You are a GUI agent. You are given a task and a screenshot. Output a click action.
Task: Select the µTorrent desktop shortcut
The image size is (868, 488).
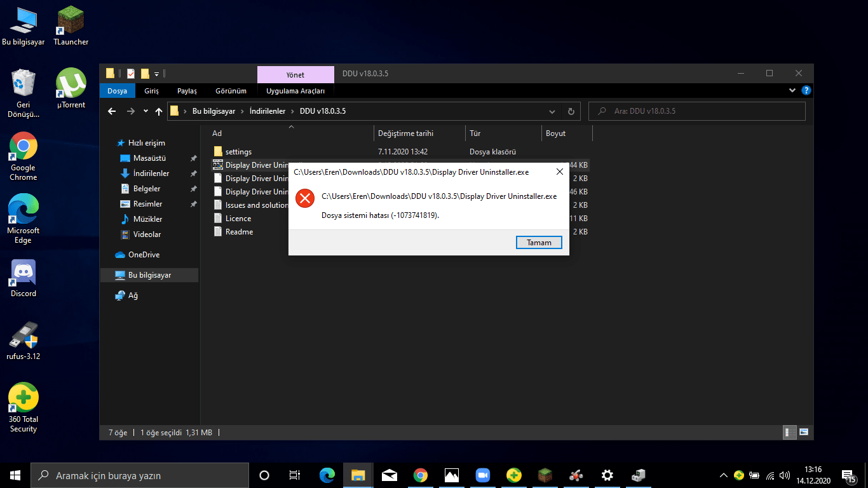[71, 89]
